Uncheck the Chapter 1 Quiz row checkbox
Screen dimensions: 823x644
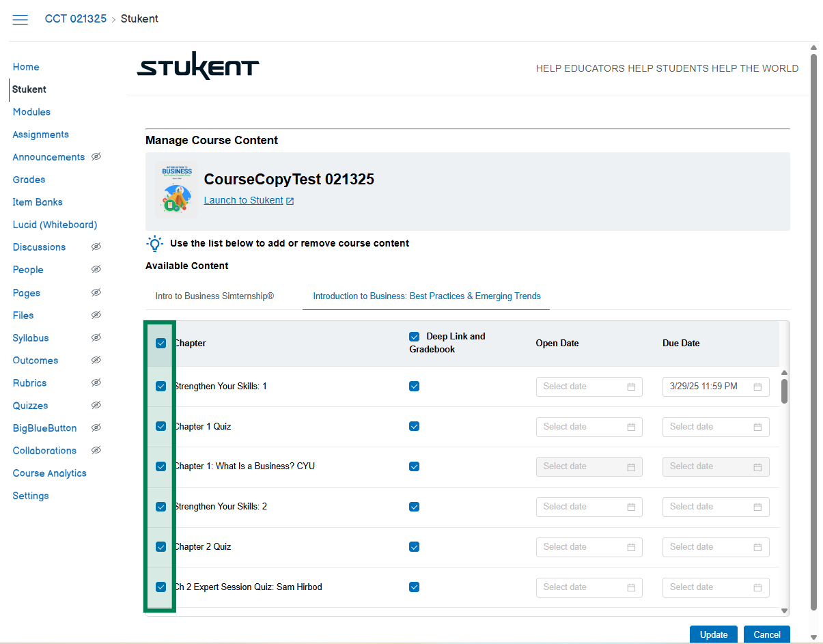click(161, 426)
